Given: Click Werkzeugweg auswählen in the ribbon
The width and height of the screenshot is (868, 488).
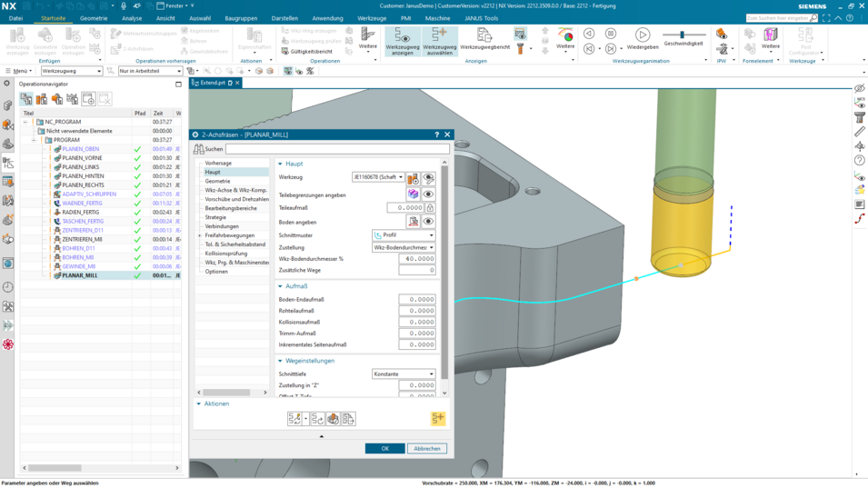Looking at the screenshot, I should point(440,41).
